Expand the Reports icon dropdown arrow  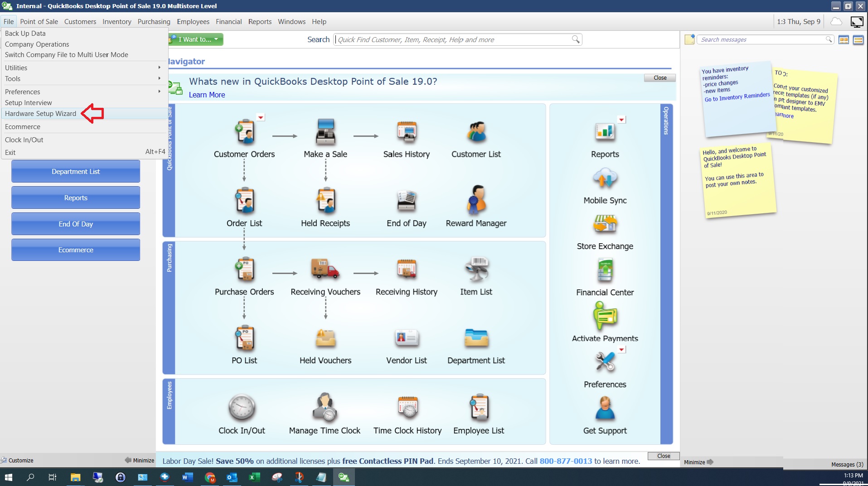tap(621, 120)
